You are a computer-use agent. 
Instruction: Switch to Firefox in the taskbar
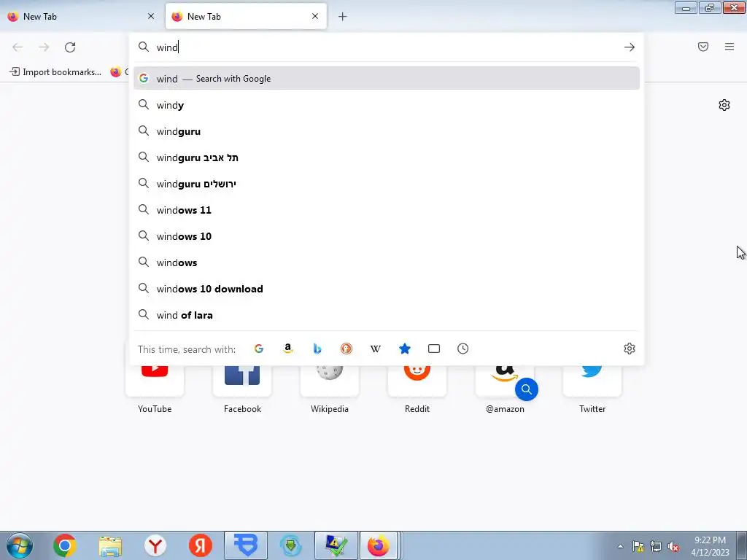[379, 545]
